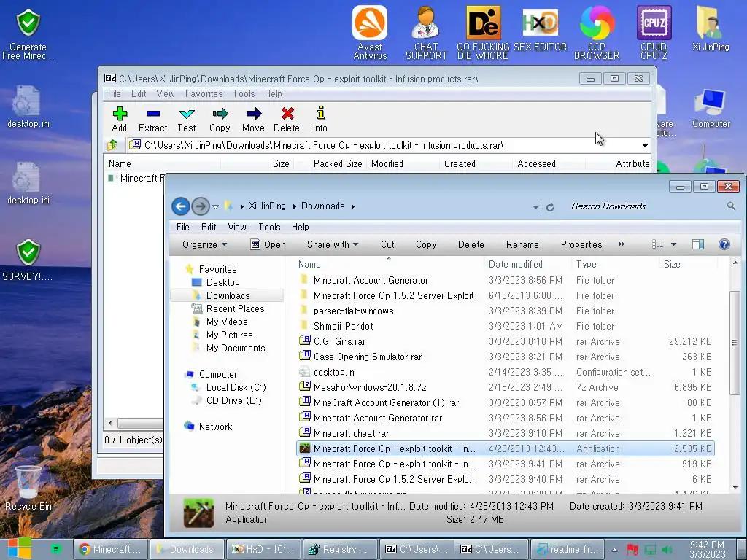Select C.G. Girls.rar file

339,341
